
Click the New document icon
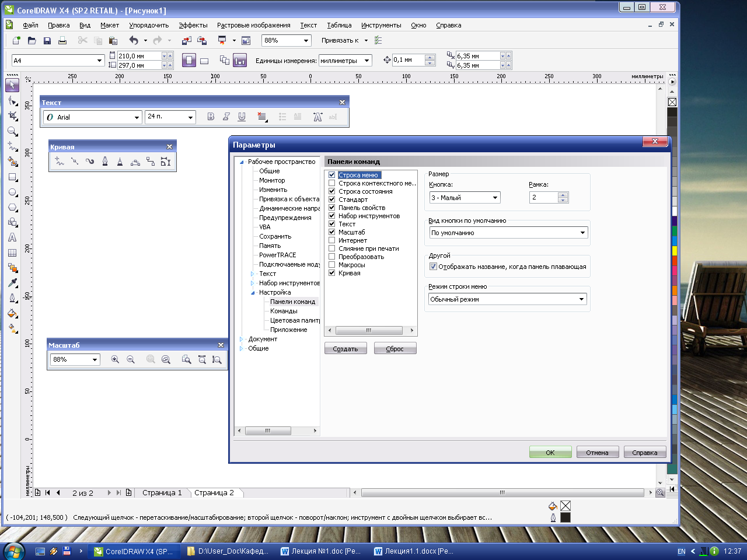click(x=16, y=40)
